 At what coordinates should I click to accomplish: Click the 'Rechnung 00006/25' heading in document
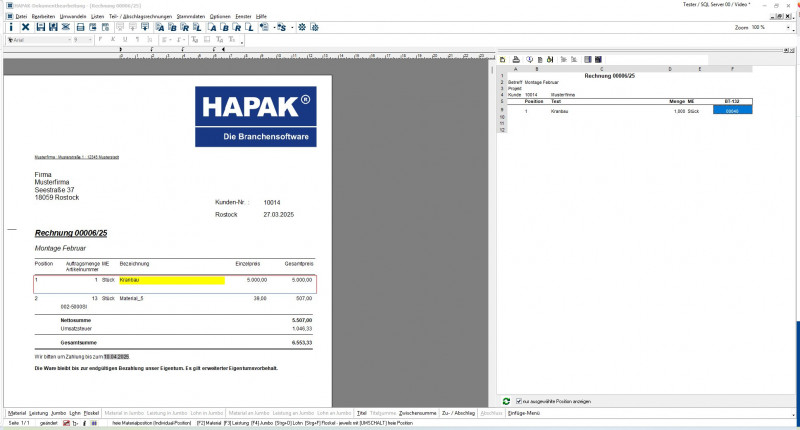[x=71, y=233]
